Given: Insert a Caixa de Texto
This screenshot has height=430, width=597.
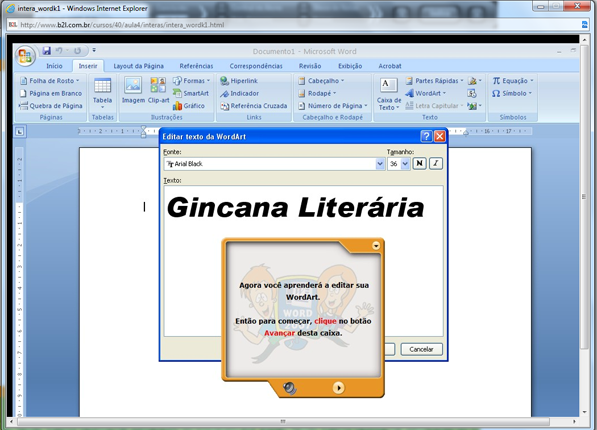Looking at the screenshot, I should tap(389, 94).
